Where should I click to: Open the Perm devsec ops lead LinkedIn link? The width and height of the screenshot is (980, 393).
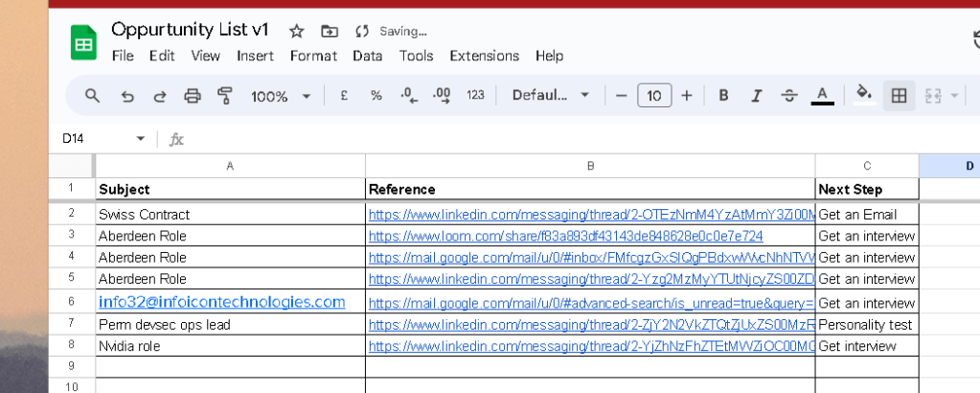591,325
